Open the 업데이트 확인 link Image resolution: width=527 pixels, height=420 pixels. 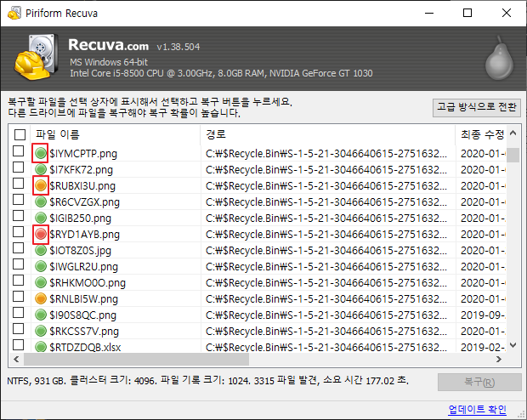(x=477, y=409)
